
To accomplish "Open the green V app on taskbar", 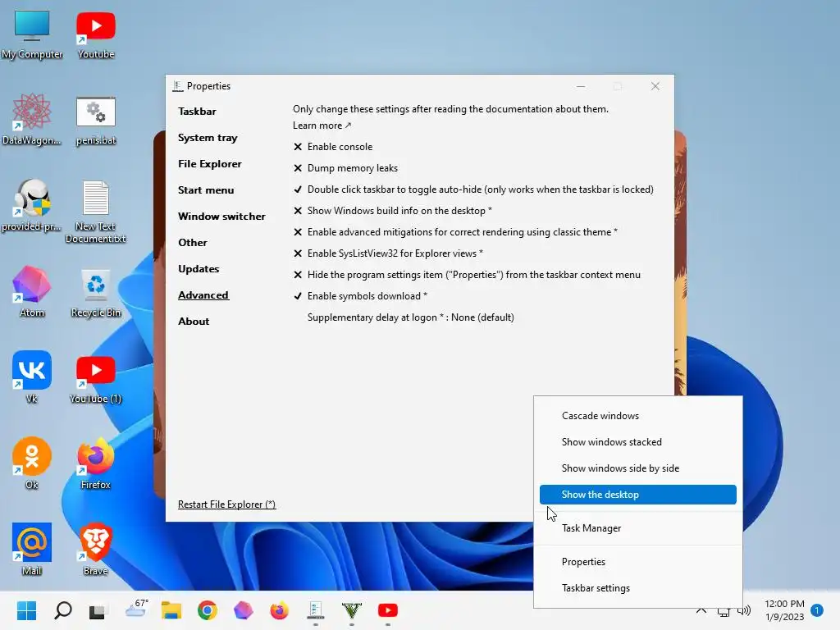I will (351, 610).
